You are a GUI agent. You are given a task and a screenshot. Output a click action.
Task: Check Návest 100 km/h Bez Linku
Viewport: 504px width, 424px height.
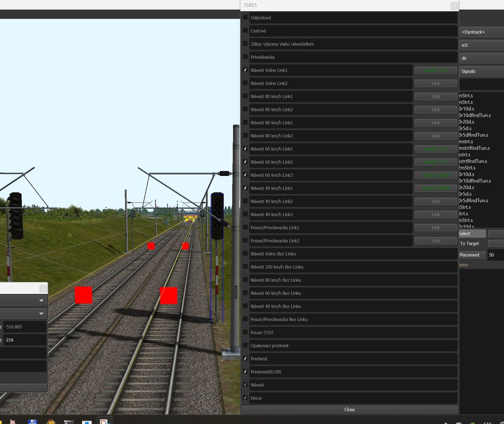245,267
